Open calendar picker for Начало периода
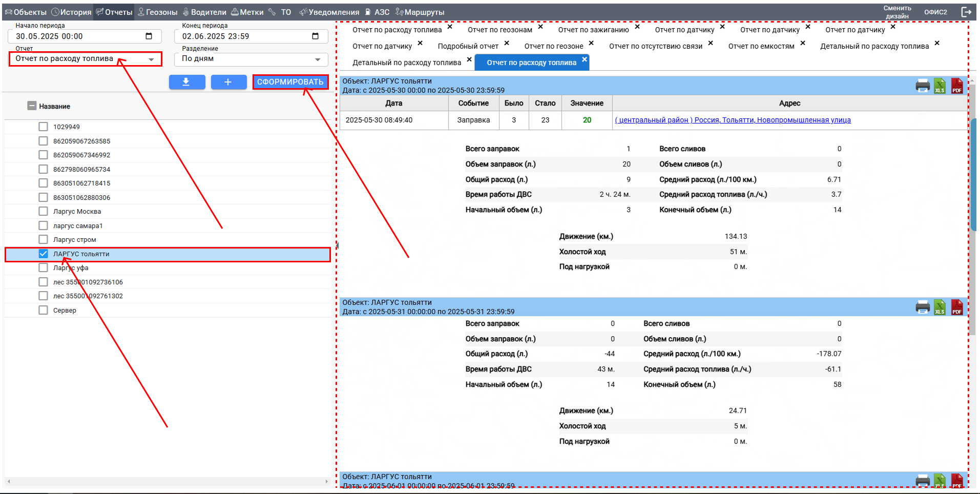 pyautogui.click(x=149, y=36)
